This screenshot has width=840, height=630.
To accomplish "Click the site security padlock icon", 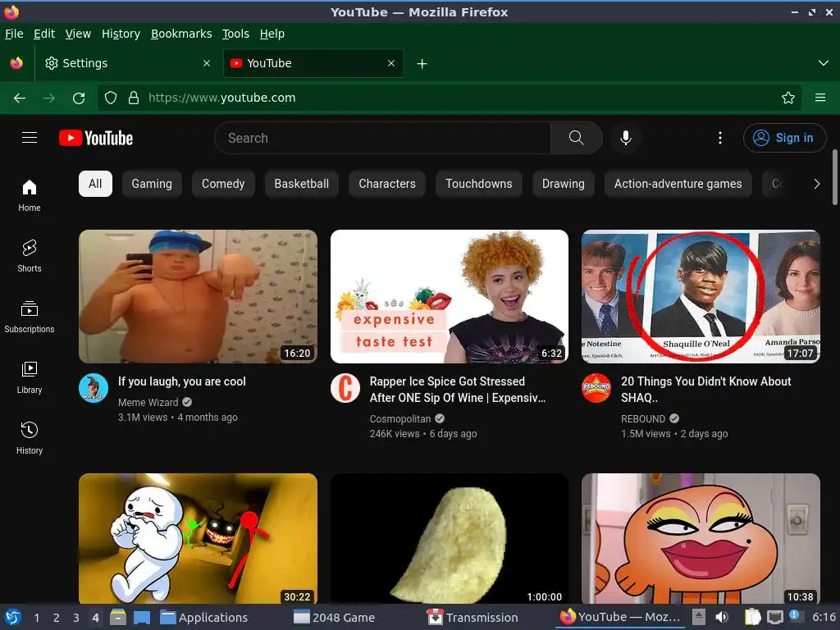I will click(134, 98).
